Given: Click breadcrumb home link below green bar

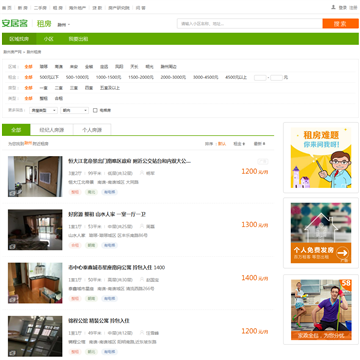Looking at the screenshot, I should [12, 52].
